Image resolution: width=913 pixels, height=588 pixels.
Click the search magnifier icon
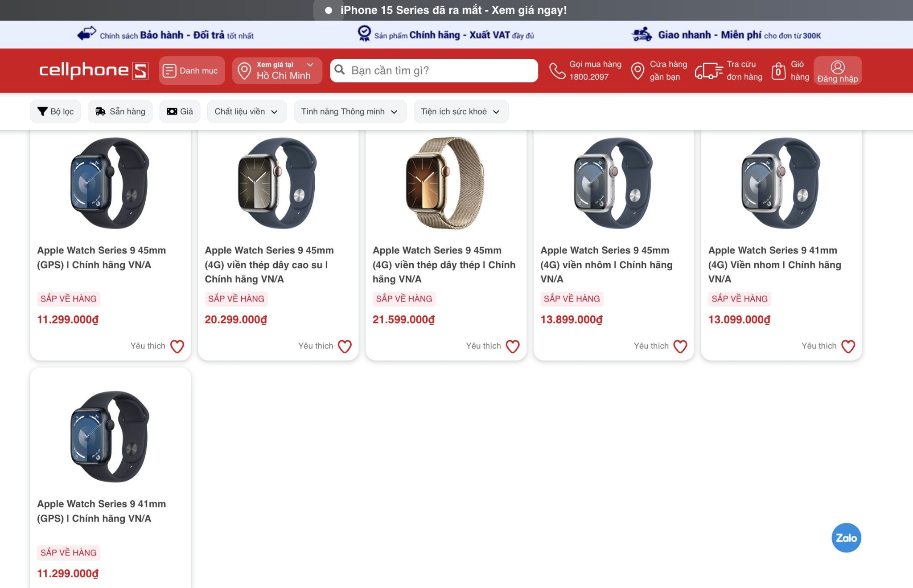click(340, 70)
